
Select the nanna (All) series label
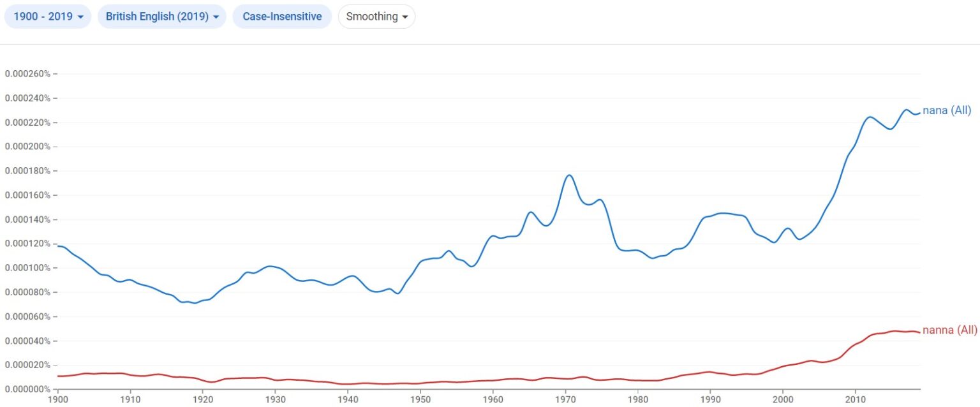(951, 330)
